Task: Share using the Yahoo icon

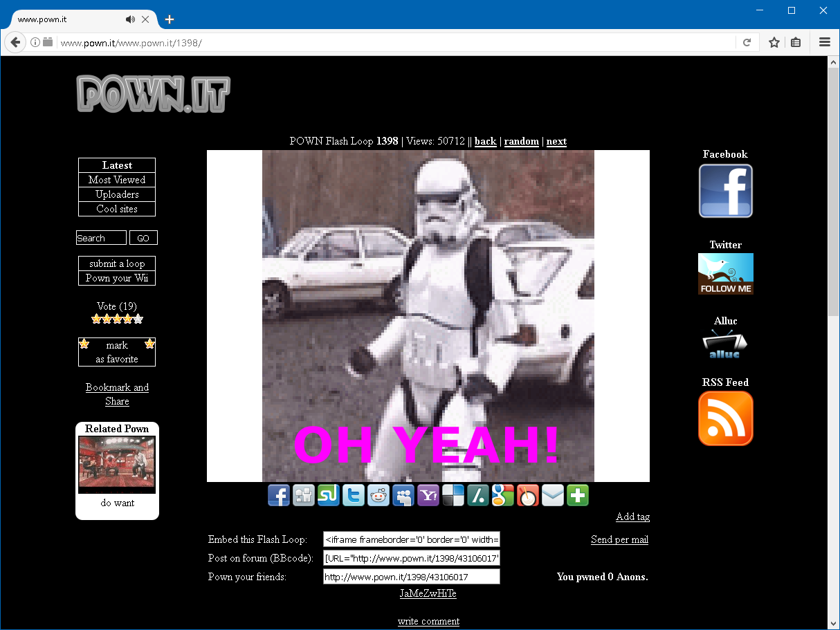Action: pyautogui.click(x=428, y=495)
